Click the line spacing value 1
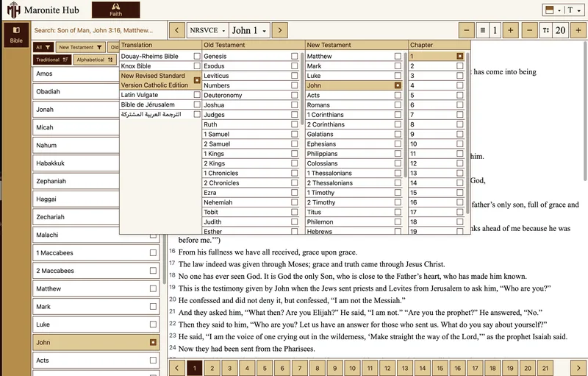Screen dimensions: 588x376 495,30
